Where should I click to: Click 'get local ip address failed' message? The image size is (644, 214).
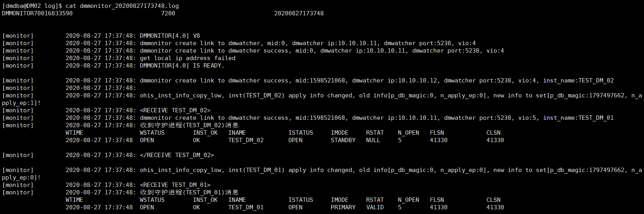[187, 58]
